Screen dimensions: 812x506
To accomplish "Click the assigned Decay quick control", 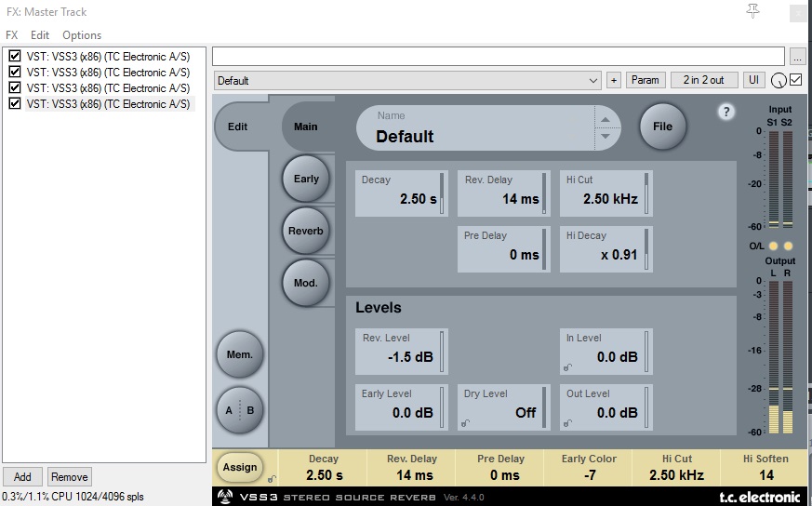I will (x=324, y=468).
